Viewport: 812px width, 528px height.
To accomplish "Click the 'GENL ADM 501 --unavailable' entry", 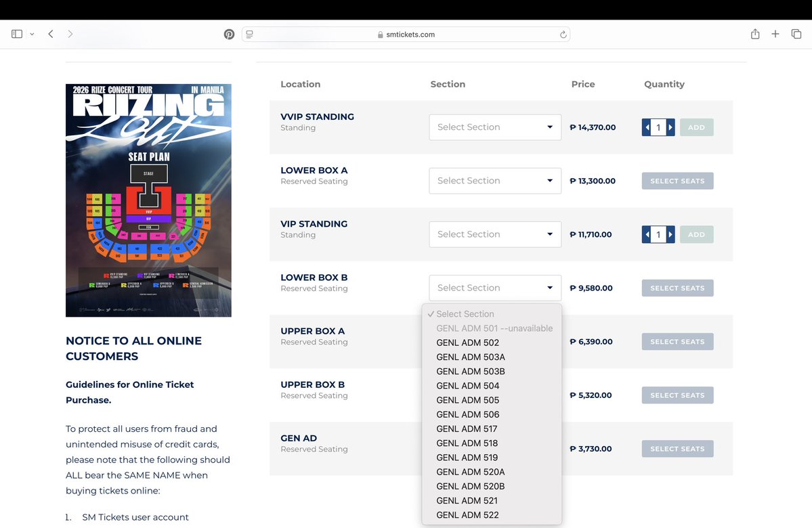I will point(492,328).
